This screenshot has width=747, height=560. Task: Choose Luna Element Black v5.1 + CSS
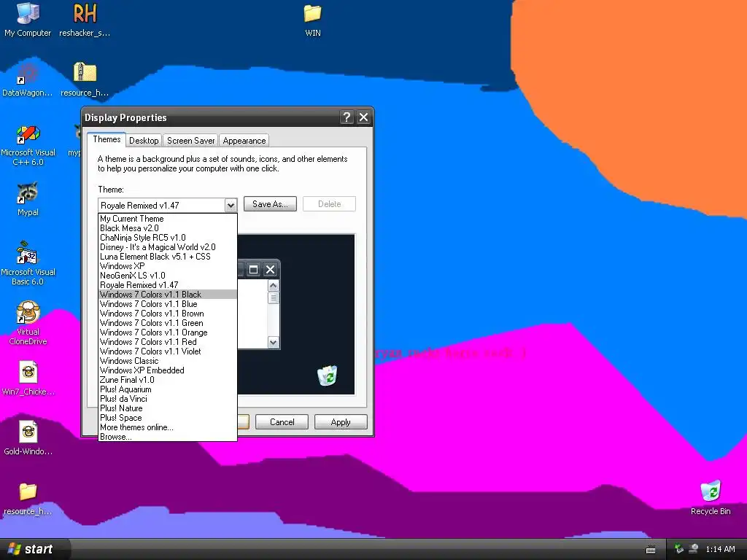coord(168,257)
